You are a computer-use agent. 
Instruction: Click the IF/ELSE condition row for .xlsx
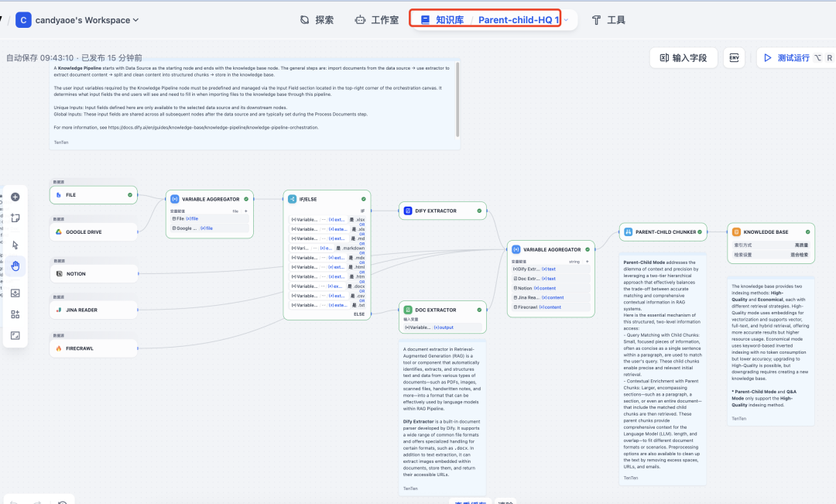point(327,220)
